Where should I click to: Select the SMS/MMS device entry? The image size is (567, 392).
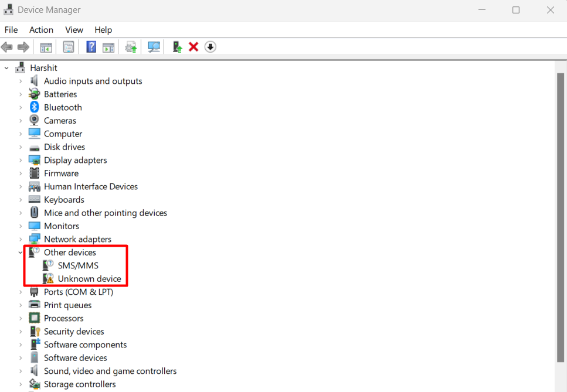point(78,265)
